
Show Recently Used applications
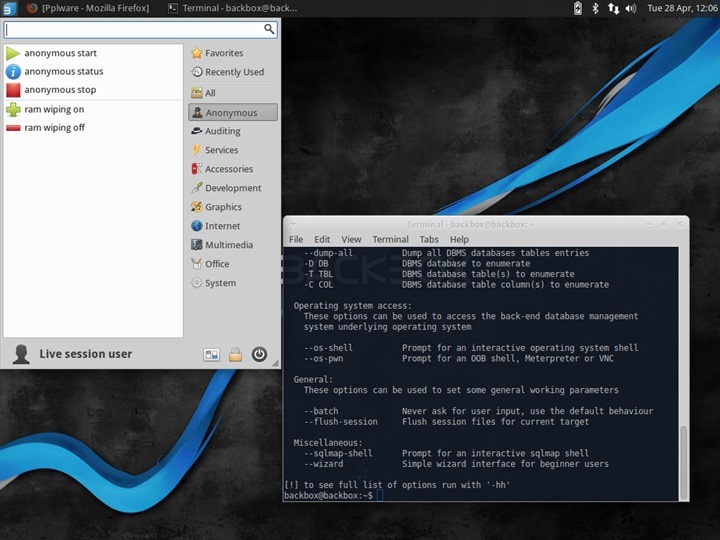point(233,72)
